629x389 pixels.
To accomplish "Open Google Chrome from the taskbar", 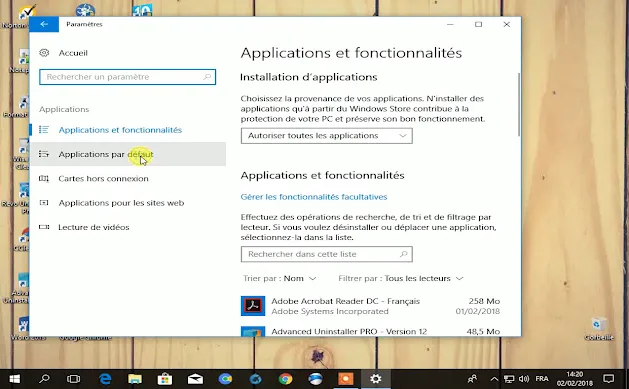I will tap(286, 379).
